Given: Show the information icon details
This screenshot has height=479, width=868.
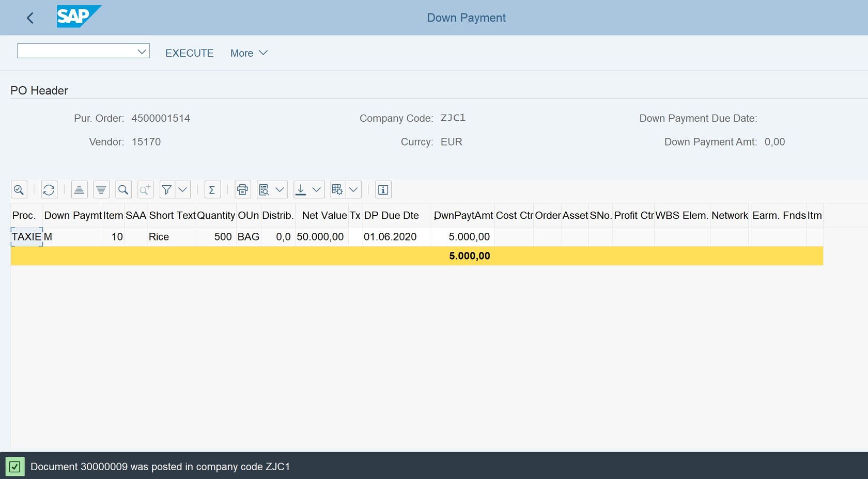Looking at the screenshot, I should click(x=383, y=190).
